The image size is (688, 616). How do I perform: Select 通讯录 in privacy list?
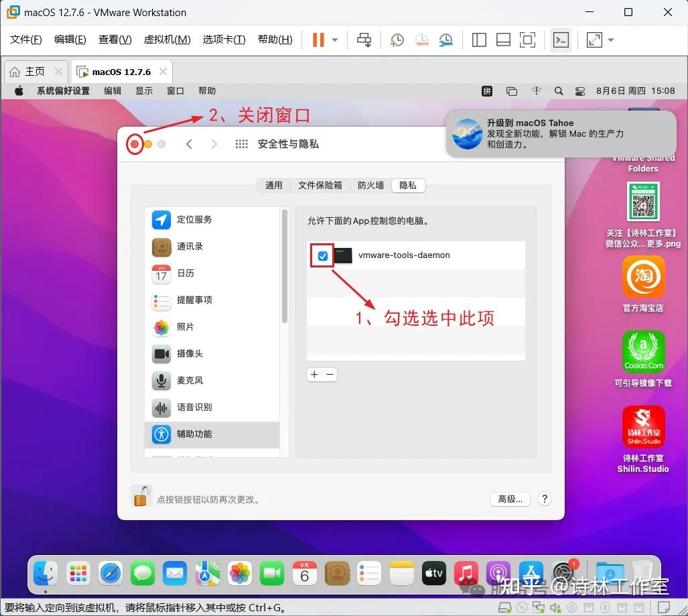point(212,247)
